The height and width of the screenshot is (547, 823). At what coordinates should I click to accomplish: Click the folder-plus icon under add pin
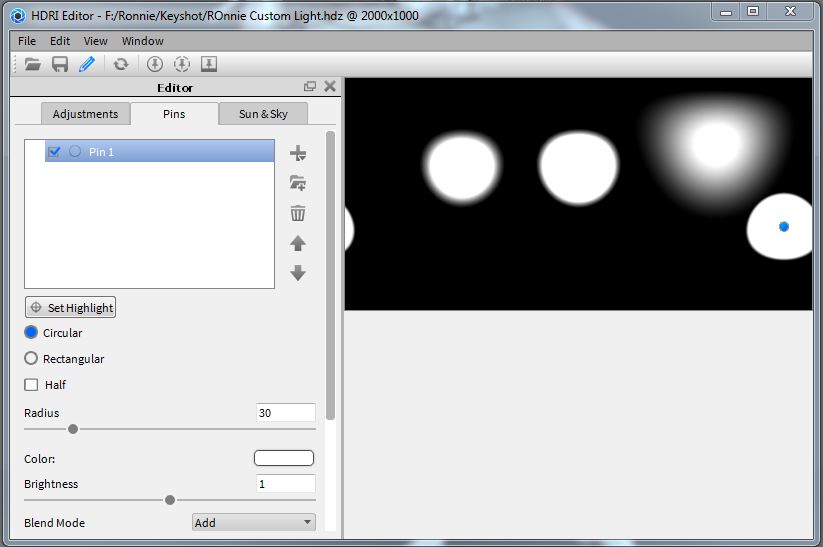[298, 183]
